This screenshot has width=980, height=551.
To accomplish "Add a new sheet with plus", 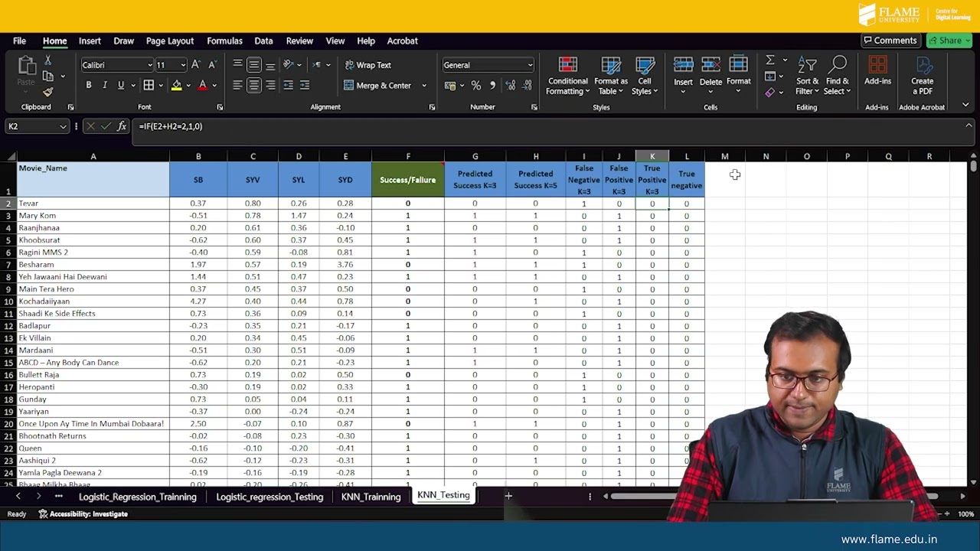I will [508, 496].
